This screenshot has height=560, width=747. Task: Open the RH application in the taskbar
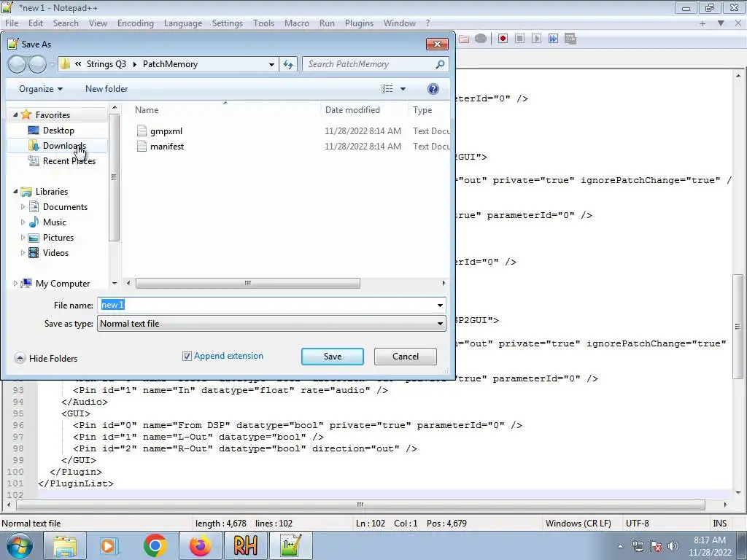(245, 545)
